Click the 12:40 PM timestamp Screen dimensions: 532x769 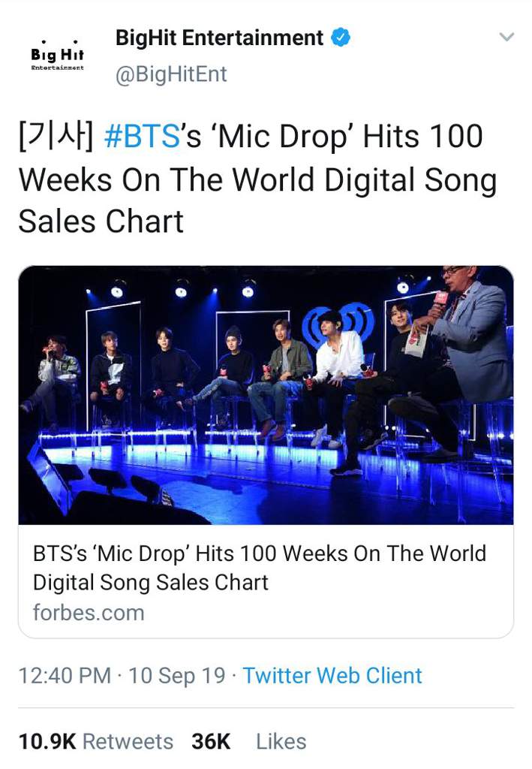(x=65, y=675)
